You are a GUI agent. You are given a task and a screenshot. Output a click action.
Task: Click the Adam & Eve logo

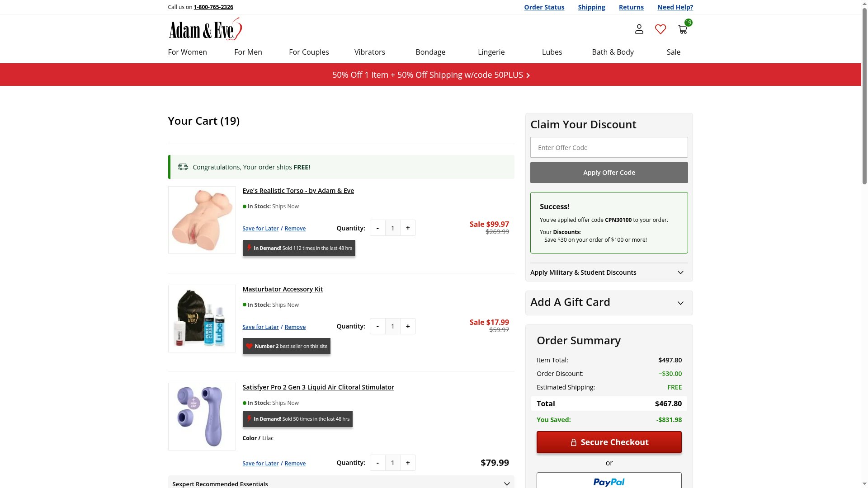(x=205, y=29)
